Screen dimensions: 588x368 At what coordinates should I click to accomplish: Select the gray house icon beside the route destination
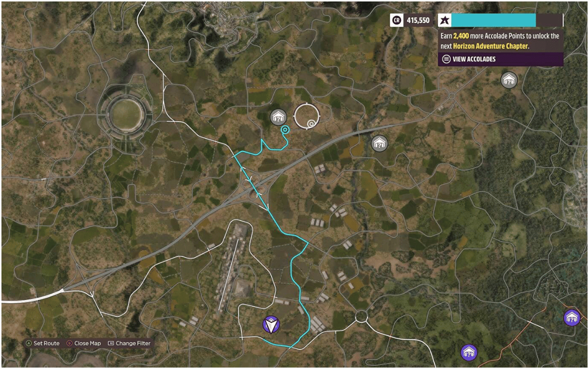pos(278,117)
